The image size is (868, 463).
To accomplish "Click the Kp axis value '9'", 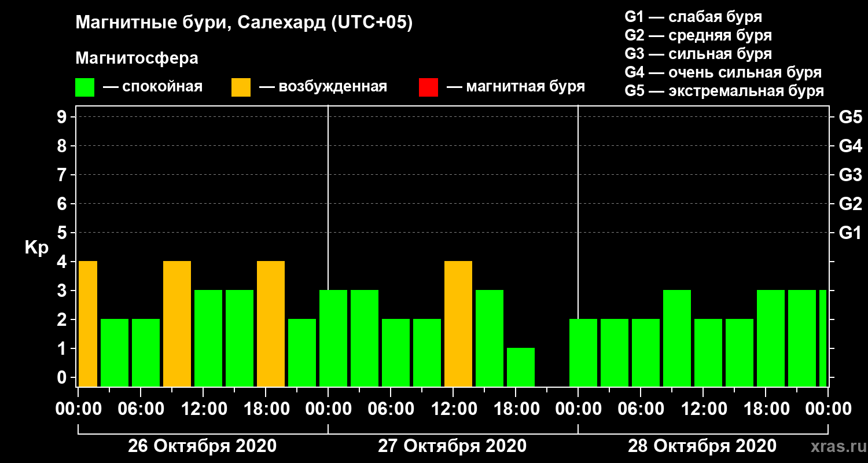I will (63, 117).
